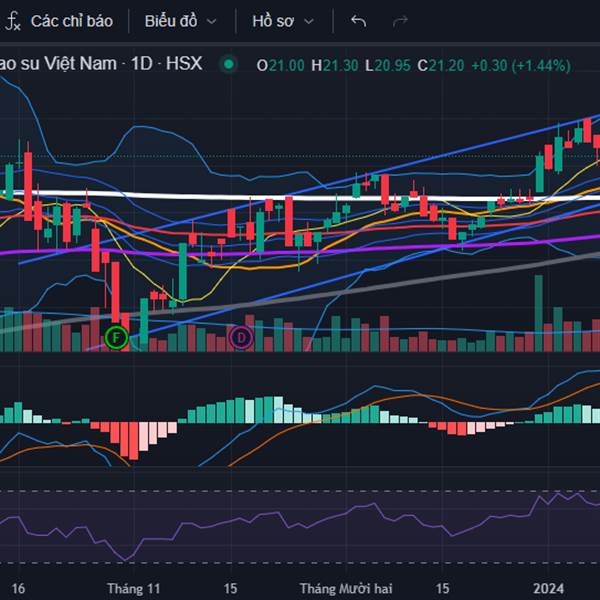Open the Các chỉ báo indicators menu
The image size is (600, 600).
[x=72, y=21]
